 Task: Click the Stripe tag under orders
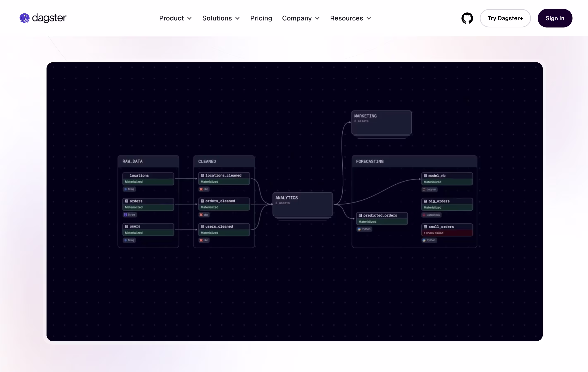tap(130, 215)
